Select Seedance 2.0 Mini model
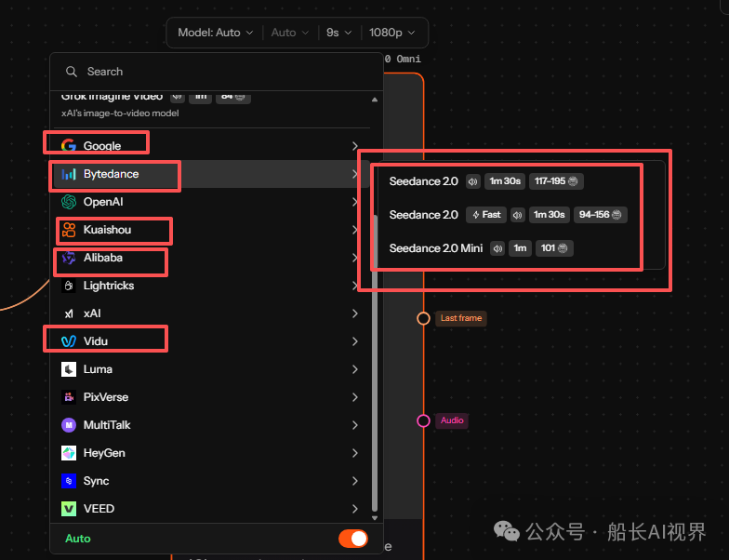Image resolution: width=729 pixels, height=560 pixels. [x=521, y=248]
